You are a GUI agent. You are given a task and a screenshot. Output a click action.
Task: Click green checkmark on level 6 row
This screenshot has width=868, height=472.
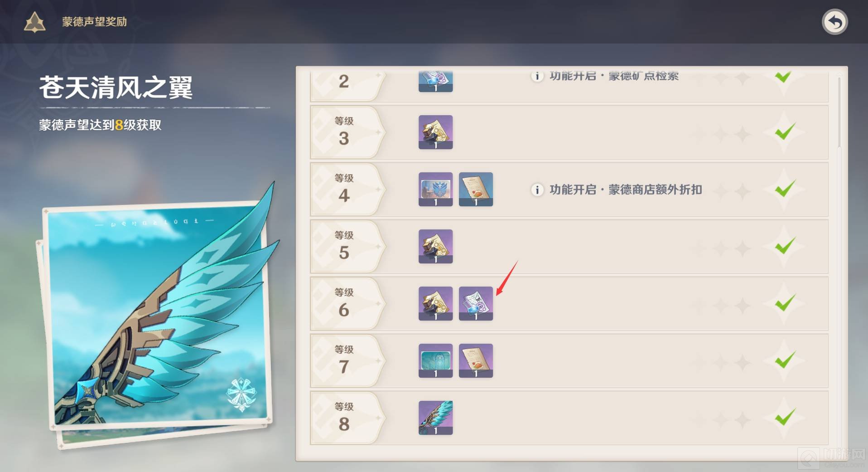tap(785, 303)
